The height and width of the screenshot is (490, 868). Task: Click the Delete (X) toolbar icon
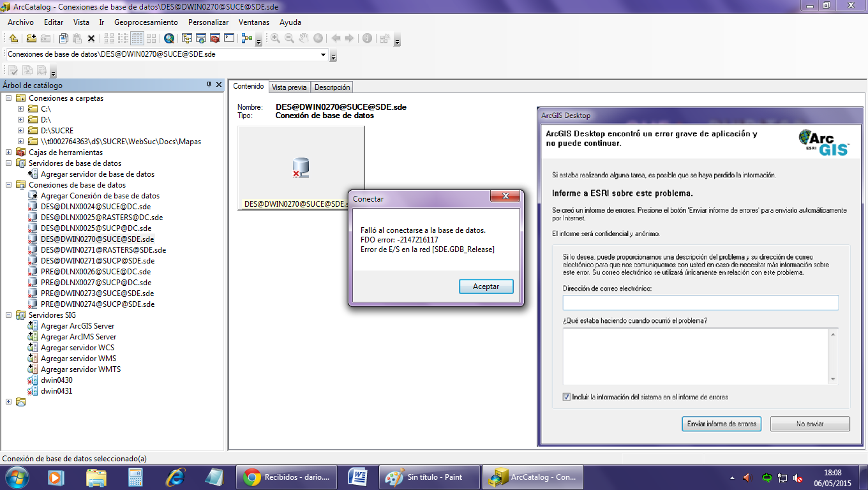click(x=91, y=38)
